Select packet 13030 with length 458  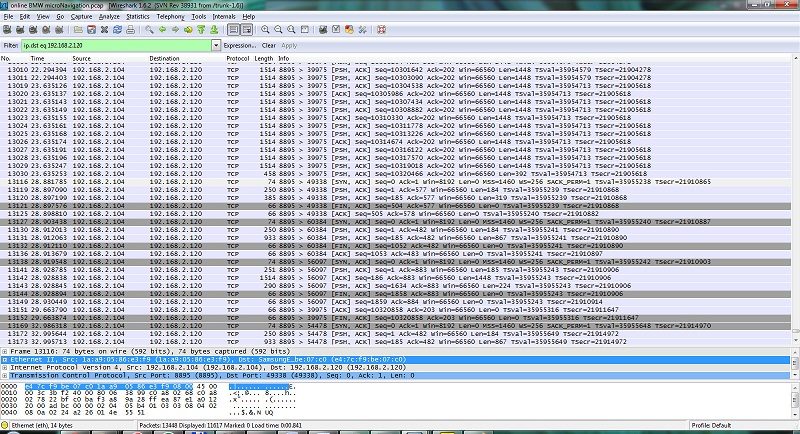coord(395,173)
